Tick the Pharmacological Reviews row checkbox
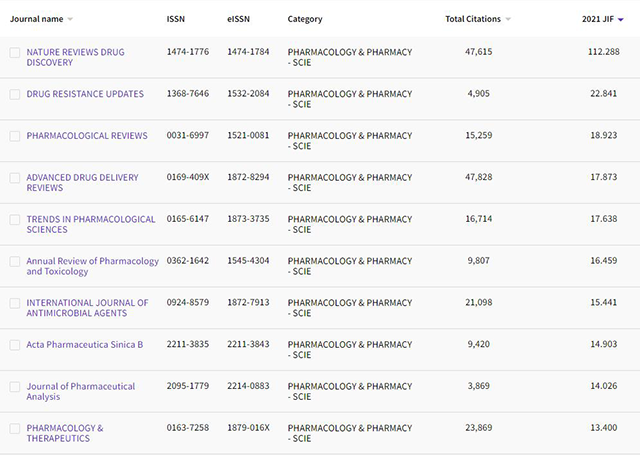The width and height of the screenshot is (640, 455). (x=15, y=136)
